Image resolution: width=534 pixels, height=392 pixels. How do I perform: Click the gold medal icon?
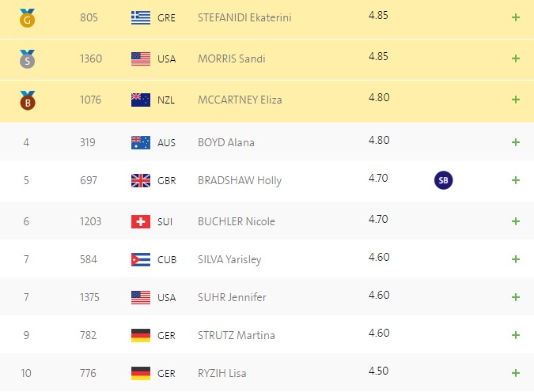coord(27,18)
